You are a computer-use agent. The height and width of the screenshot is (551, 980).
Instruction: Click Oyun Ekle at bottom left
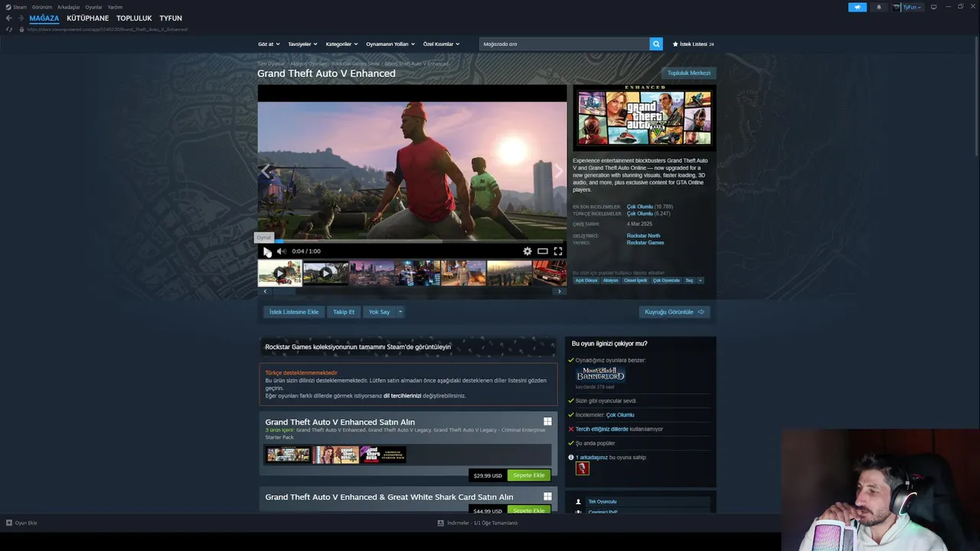point(21,523)
